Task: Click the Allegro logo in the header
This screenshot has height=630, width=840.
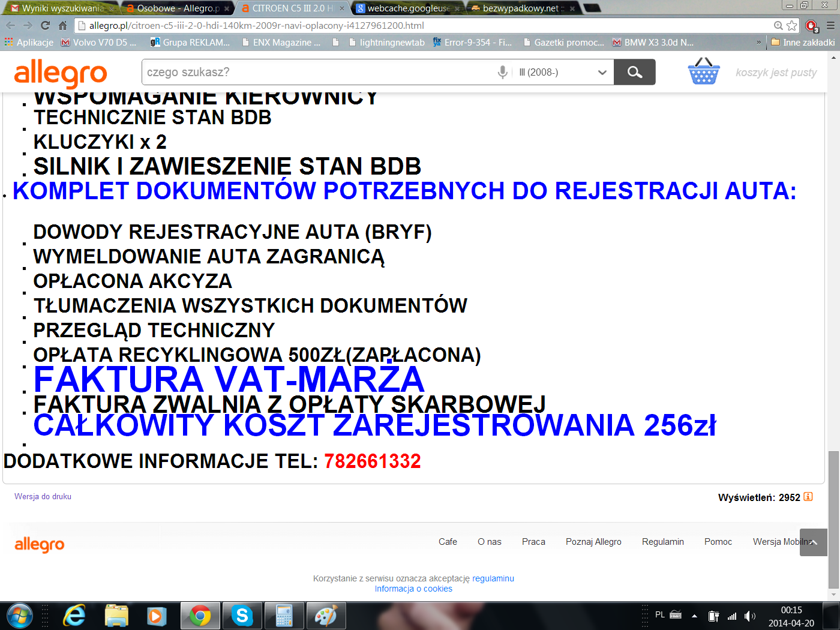Action: (x=61, y=73)
